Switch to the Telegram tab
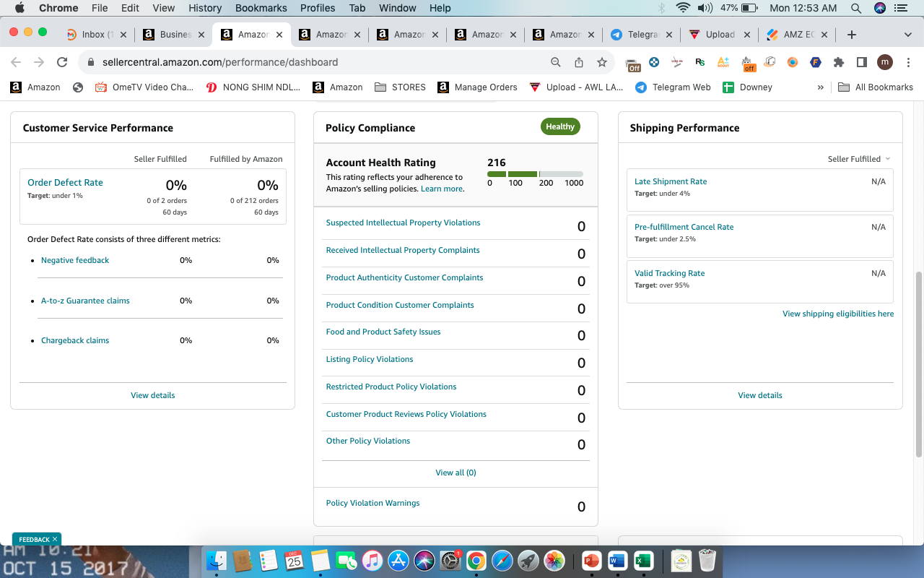The image size is (924, 578). click(642, 35)
